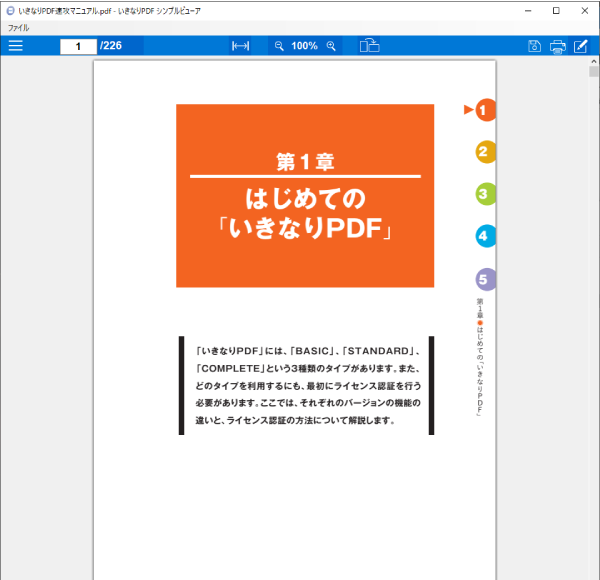
Task: Click the scrollbar up arrow
Action: pos(594,61)
